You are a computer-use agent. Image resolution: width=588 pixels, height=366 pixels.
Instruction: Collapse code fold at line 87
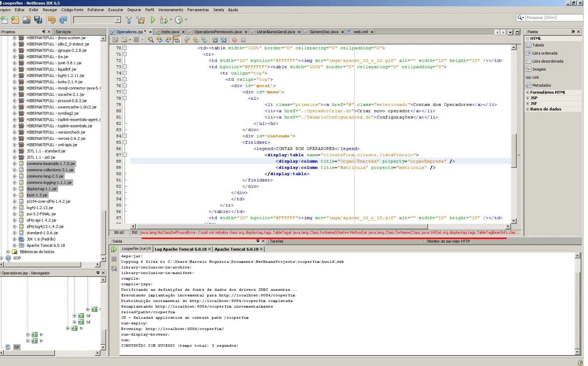point(125,155)
